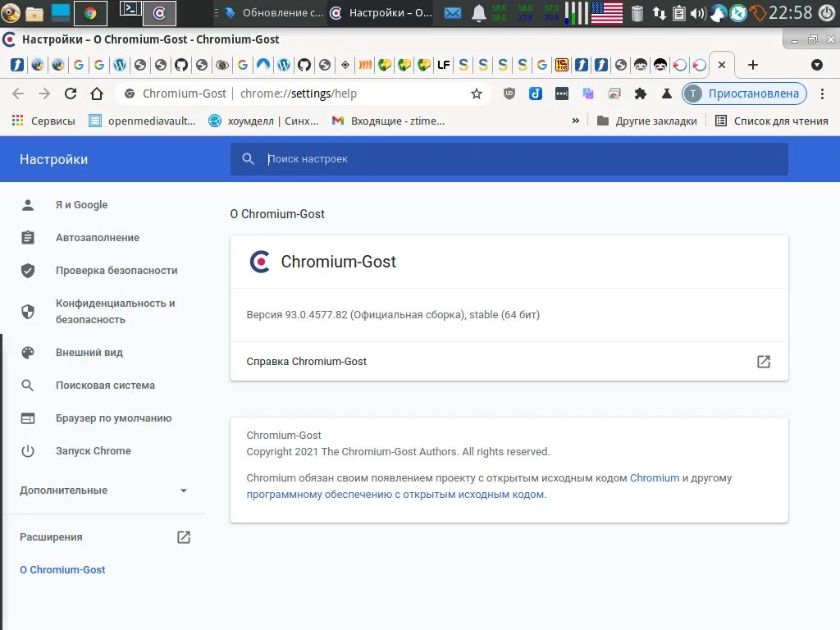Image resolution: width=840 pixels, height=630 pixels.
Task: Open the file manager folder in panel
Action: pyautogui.click(x=34, y=13)
